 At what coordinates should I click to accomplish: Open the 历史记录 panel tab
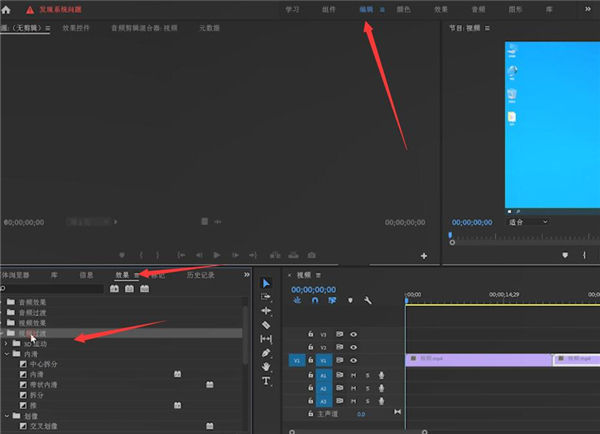(x=201, y=274)
